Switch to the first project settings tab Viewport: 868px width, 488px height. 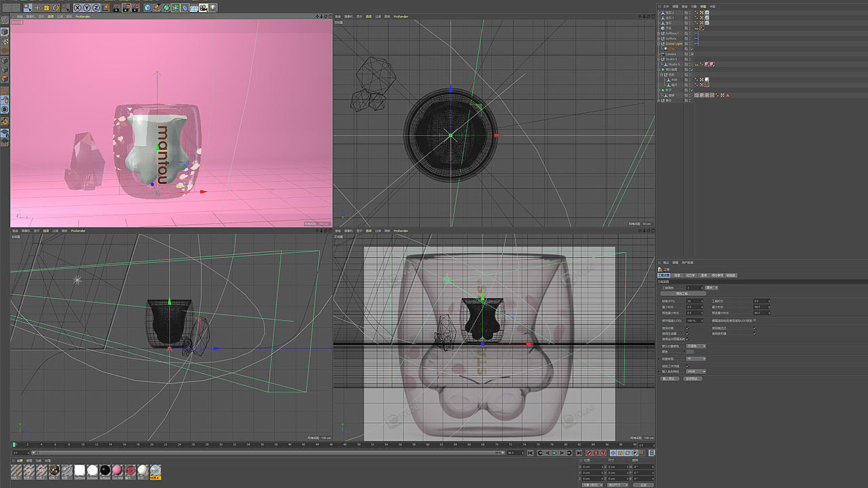663,275
